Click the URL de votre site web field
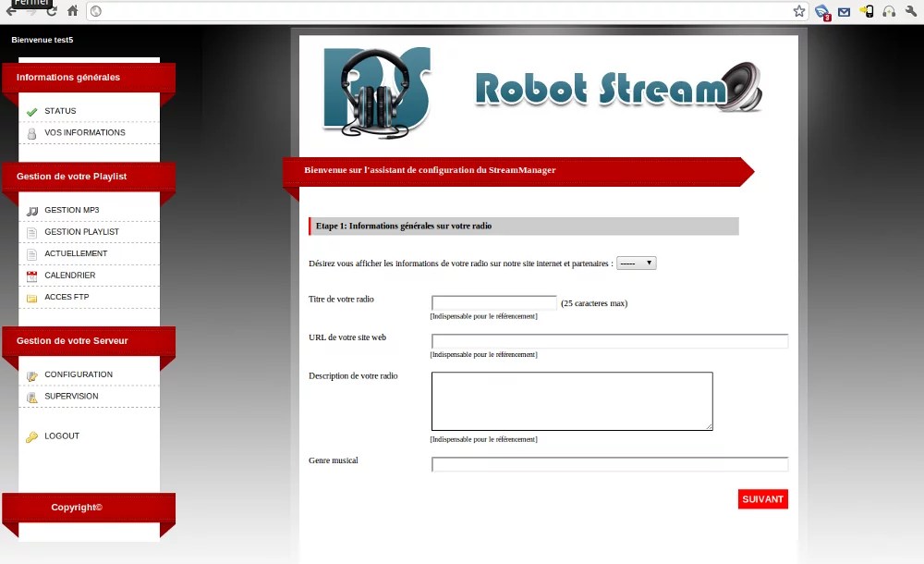The image size is (924, 564). coord(609,341)
